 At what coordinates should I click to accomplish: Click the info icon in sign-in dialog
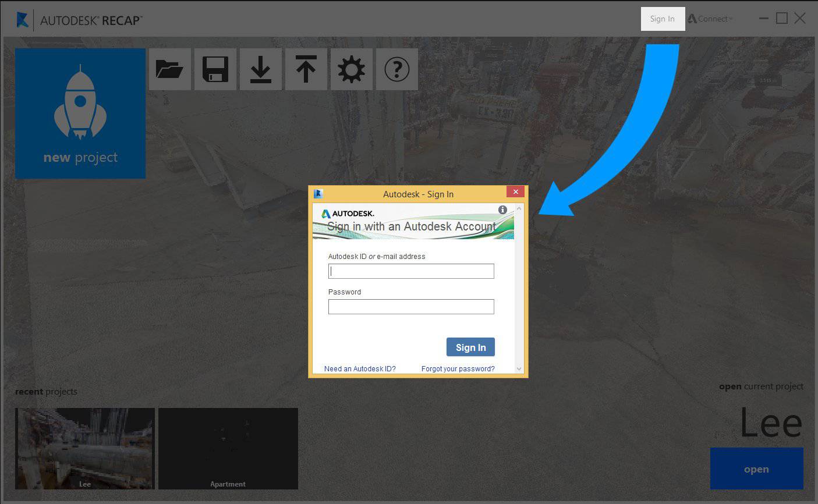502,210
